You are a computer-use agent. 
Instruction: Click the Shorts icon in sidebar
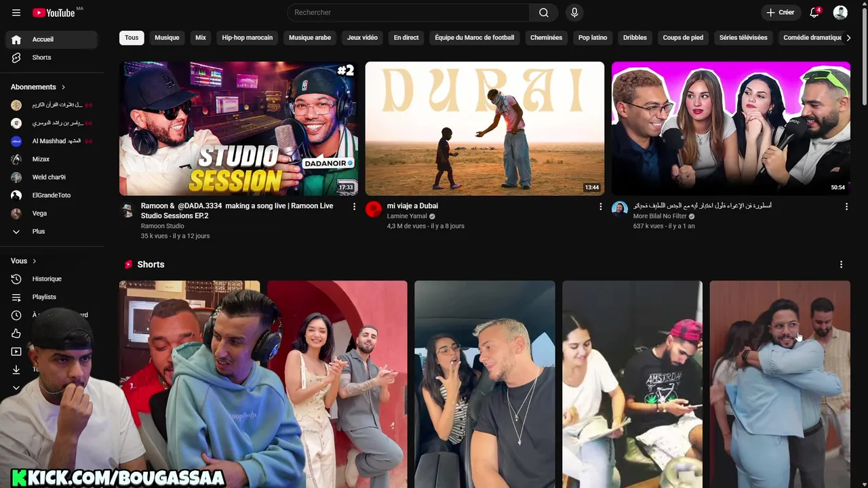click(16, 58)
